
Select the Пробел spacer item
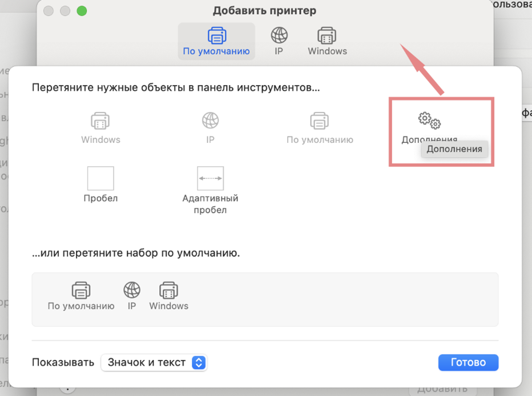click(100, 179)
